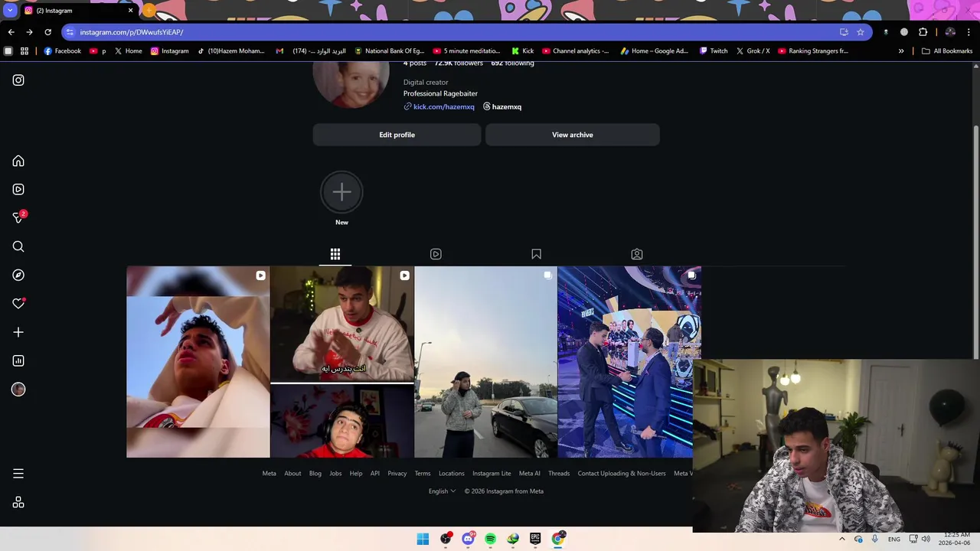This screenshot has width=980, height=551.
Task: Bookmark this page with the star icon
Action: point(861,32)
